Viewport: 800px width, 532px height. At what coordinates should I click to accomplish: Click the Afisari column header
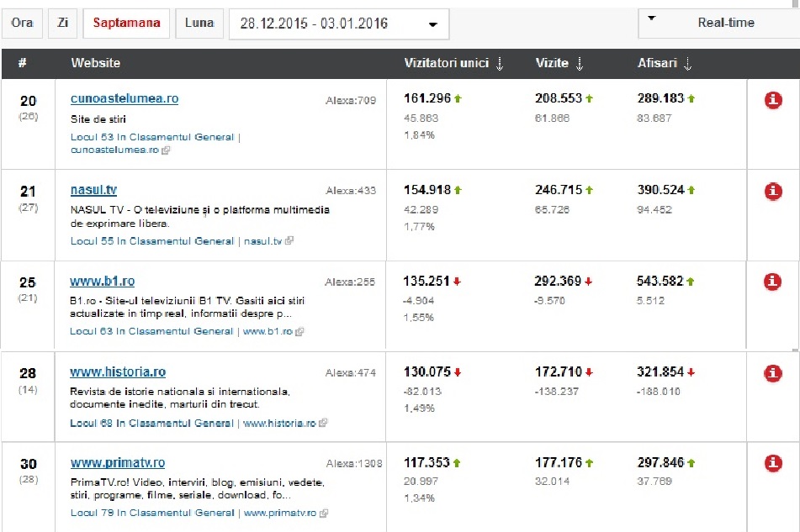tap(657, 63)
